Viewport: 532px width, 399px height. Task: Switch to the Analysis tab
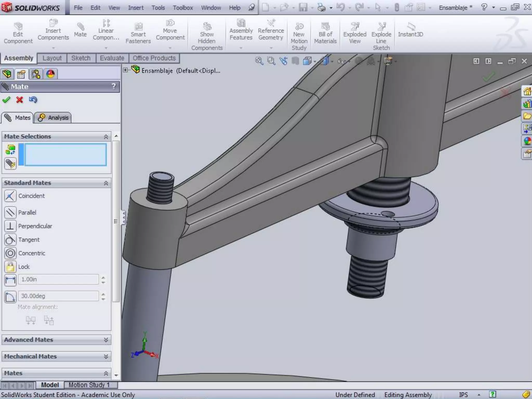click(x=53, y=118)
